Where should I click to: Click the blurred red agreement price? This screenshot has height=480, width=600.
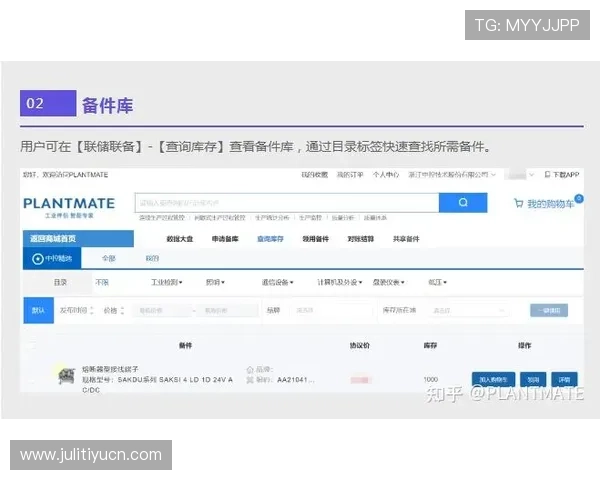[360, 380]
